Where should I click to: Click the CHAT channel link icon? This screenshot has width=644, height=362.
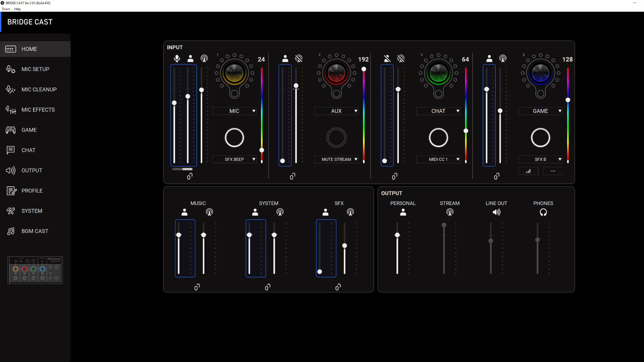point(394,176)
